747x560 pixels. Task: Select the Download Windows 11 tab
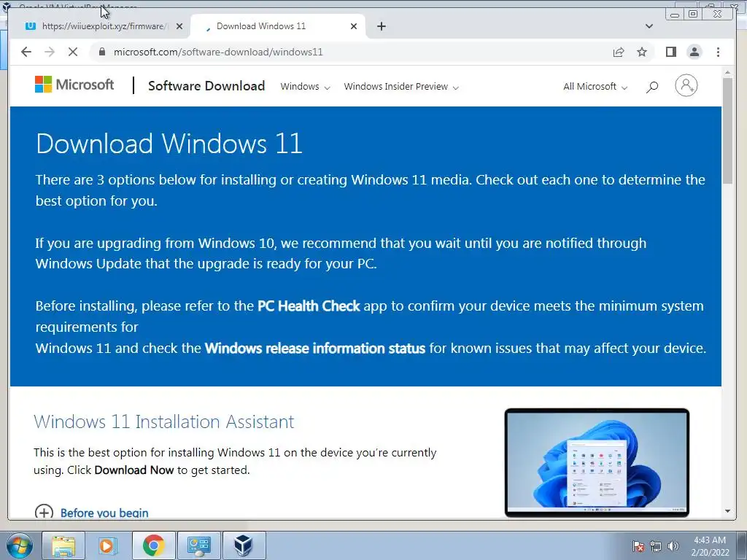coord(277,26)
